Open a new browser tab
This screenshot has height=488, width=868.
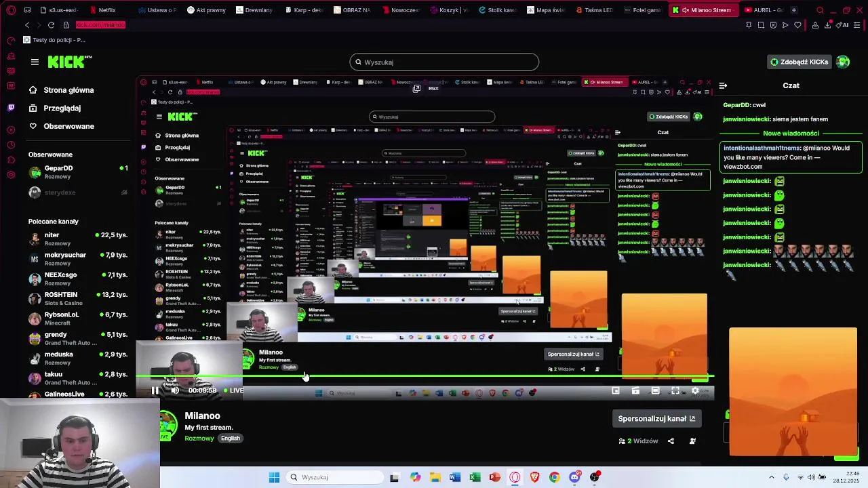tap(794, 10)
